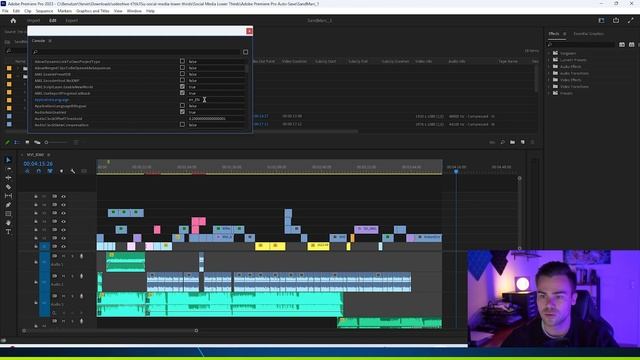Screen dimensions: 640x360
Task: Click the Automate to Sequence button
Action: (492, 142)
